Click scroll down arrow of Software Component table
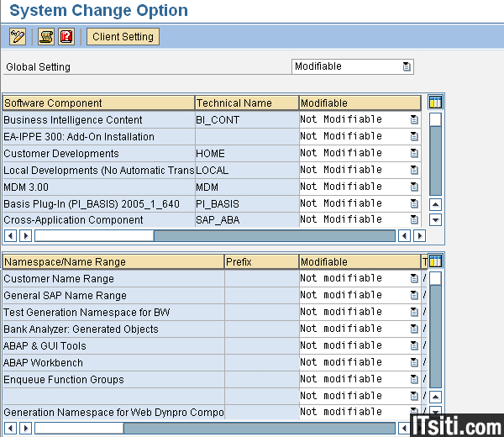 click(x=435, y=220)
